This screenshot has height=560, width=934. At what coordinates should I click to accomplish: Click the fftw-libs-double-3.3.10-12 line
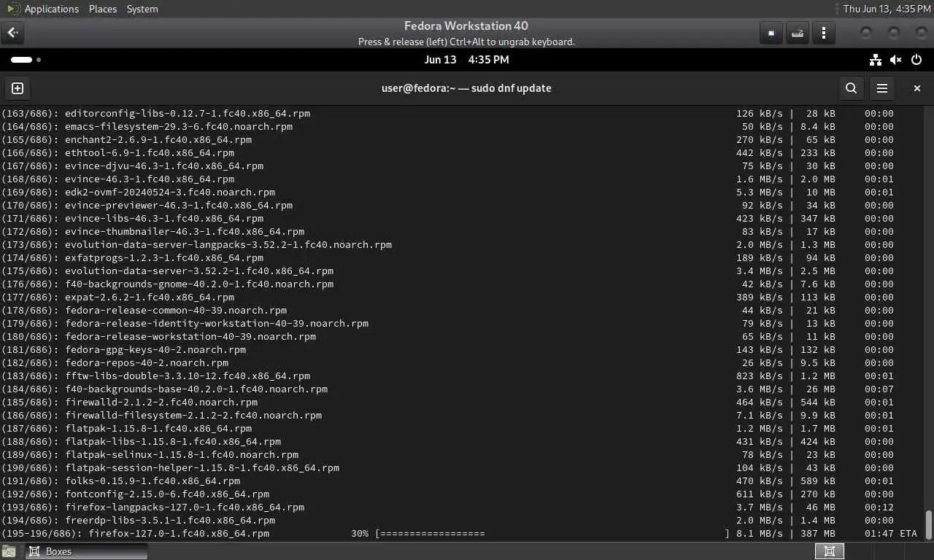[x=447, y=376]
